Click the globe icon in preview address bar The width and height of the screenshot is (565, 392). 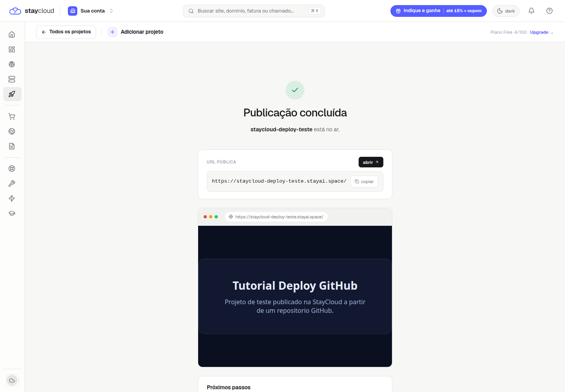click(231, 217)
